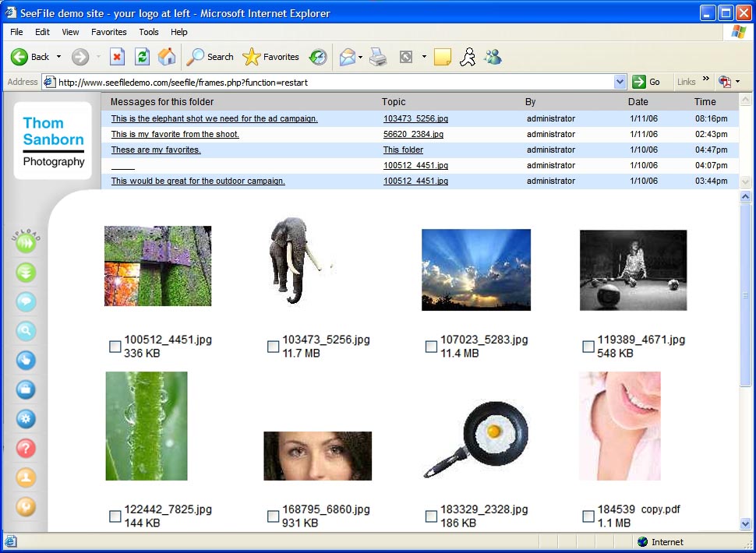Click the red question mark help icon
Viewport: 756px width, 553px height.
click(x=26, y=449)
